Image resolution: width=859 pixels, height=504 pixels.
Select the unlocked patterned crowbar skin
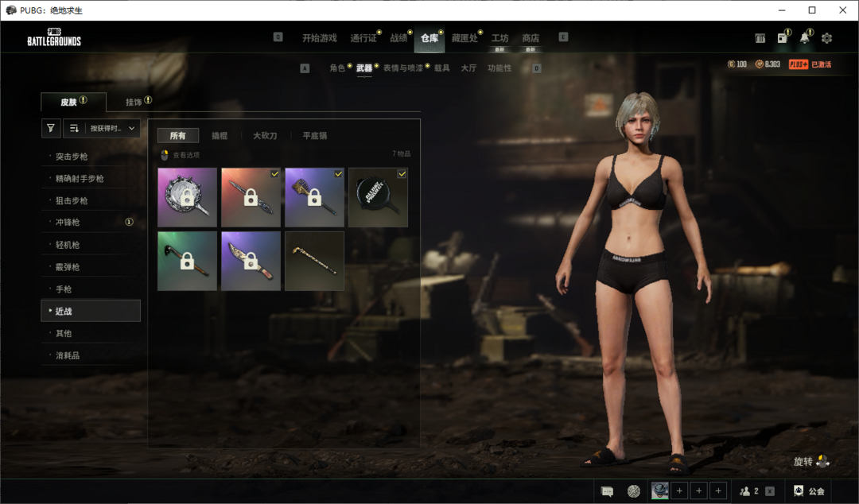pos(314,261)
